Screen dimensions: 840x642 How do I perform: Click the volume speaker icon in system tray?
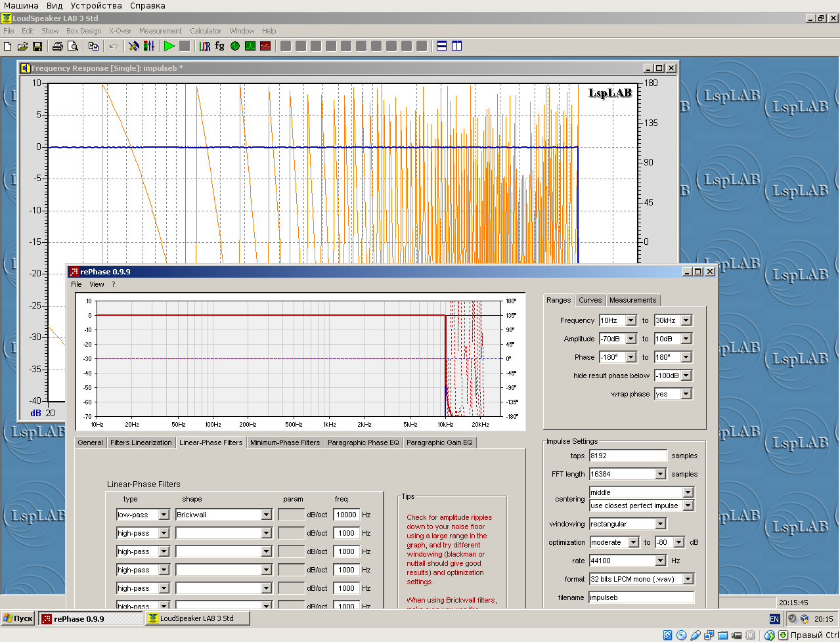click(x=793, y=618)
